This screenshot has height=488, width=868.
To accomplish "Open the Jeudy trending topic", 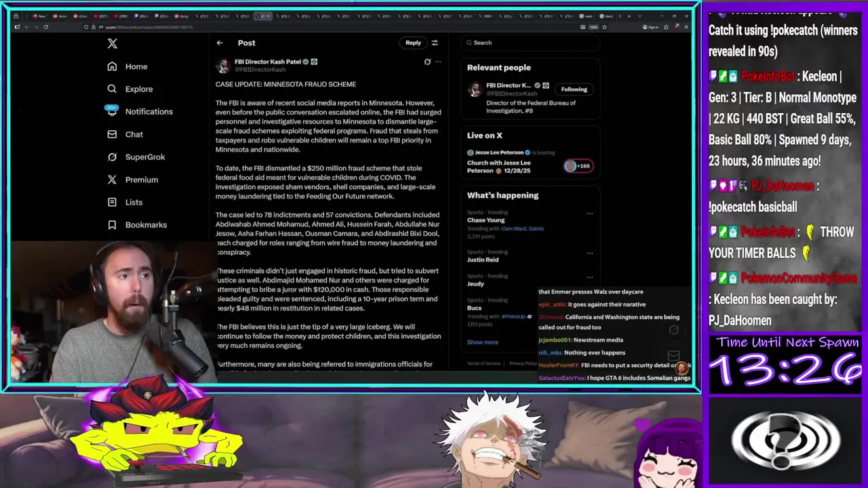I will tap(475, 284).
